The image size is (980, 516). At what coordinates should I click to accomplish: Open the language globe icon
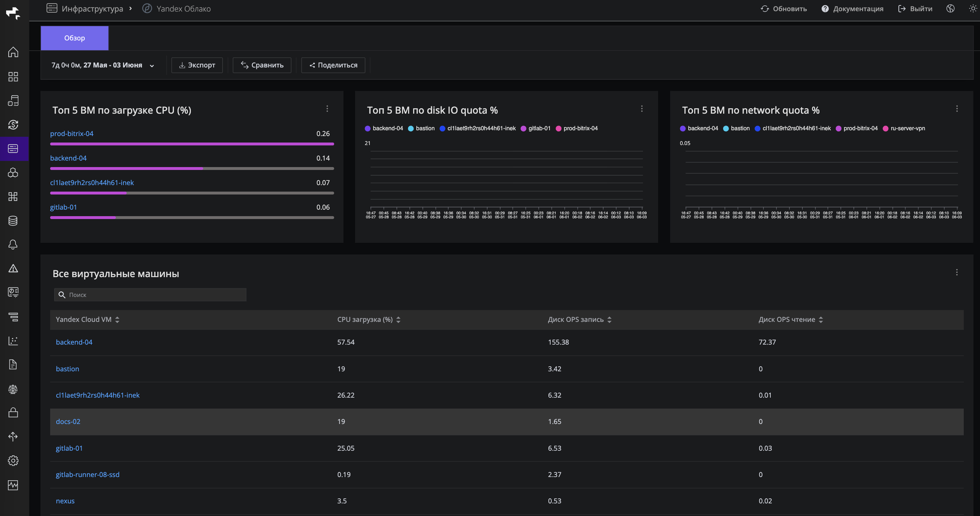(x=950, y=9)
